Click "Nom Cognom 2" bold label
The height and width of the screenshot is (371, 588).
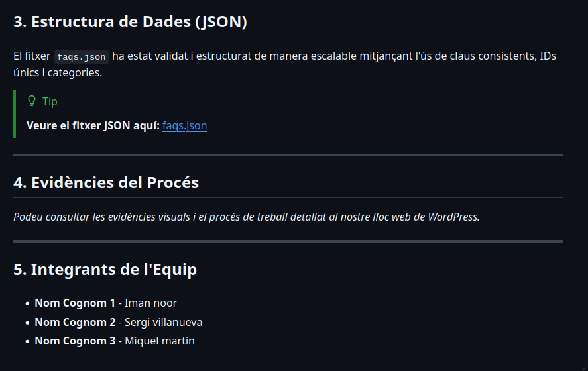(x=75, y=322)
